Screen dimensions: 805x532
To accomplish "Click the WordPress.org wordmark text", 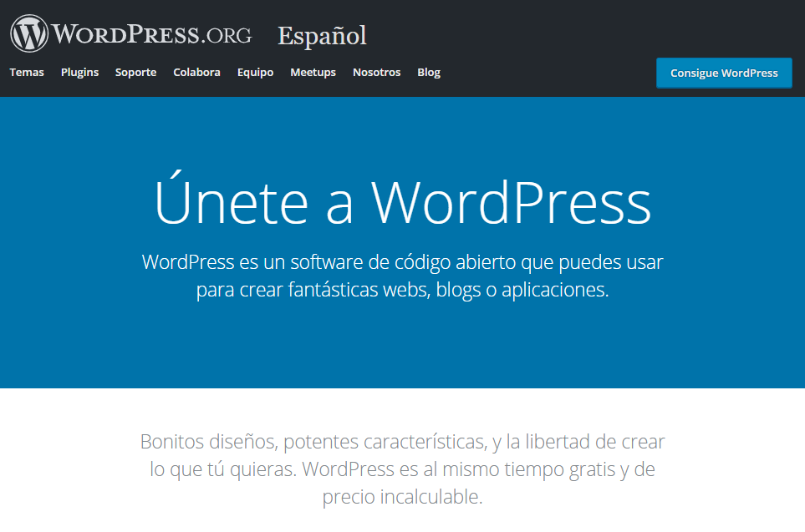I will point(152,35).
